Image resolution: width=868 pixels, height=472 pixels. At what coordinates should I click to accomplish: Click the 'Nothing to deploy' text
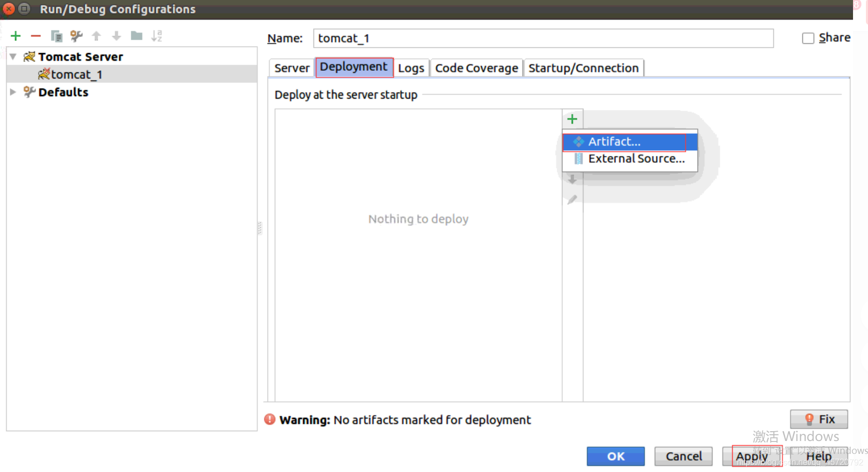click(x=418, y=219)
